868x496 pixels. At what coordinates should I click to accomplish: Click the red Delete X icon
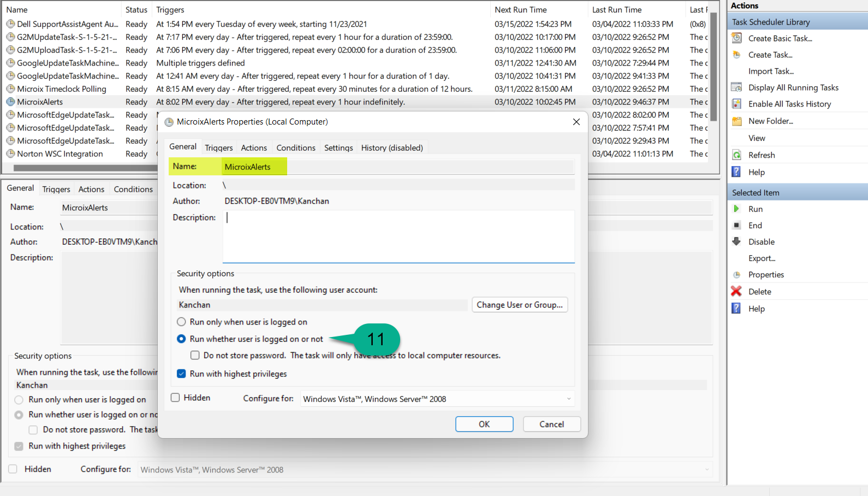click(x=736, y=291)
